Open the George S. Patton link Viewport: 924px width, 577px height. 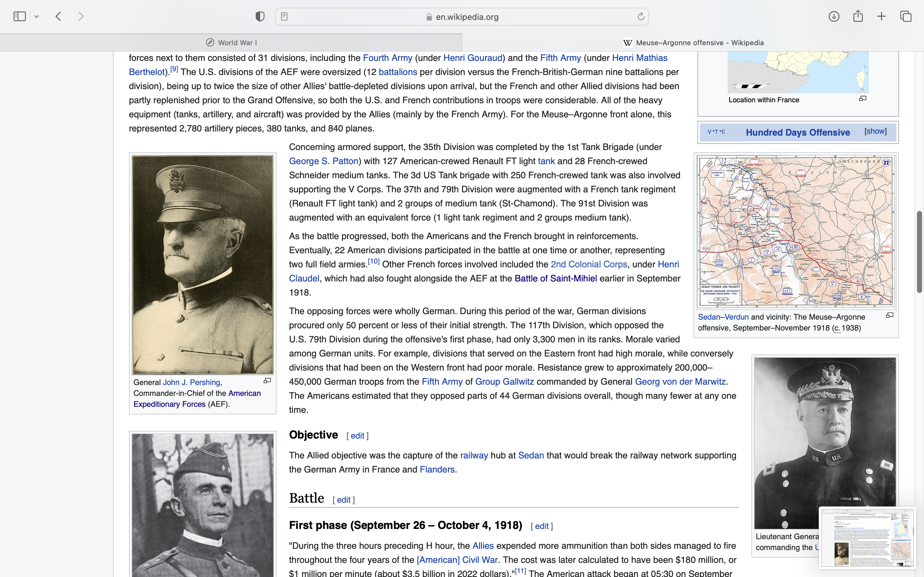pyautogui.click(x=323, y=161)
